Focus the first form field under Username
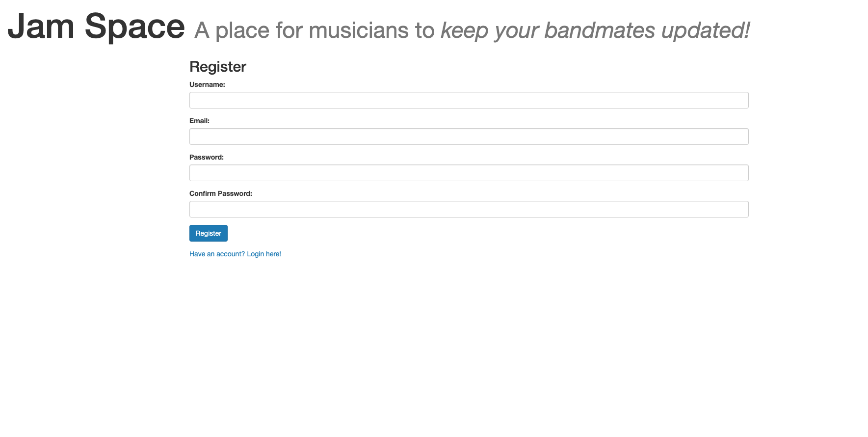 pyautogui.click(x=468, y=100)
